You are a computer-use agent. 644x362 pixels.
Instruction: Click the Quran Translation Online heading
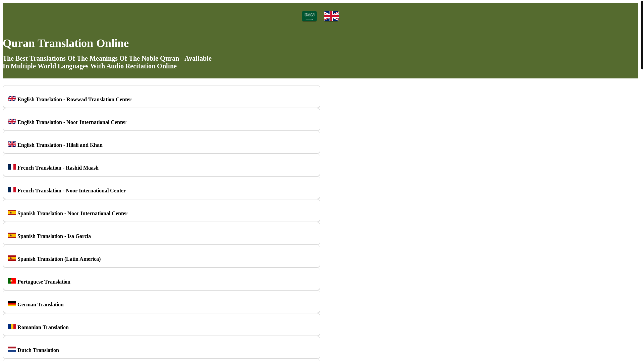(x=66, y=43)
